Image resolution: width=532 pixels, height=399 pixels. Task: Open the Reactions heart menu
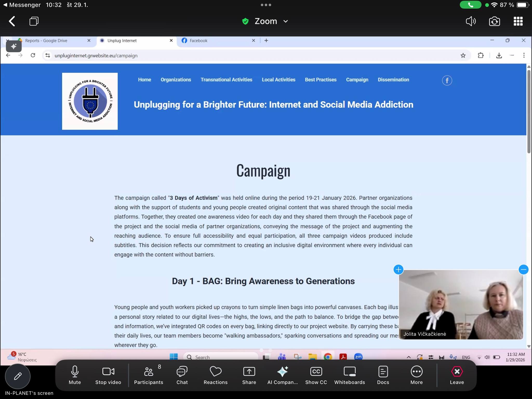(x=215, y=375)
